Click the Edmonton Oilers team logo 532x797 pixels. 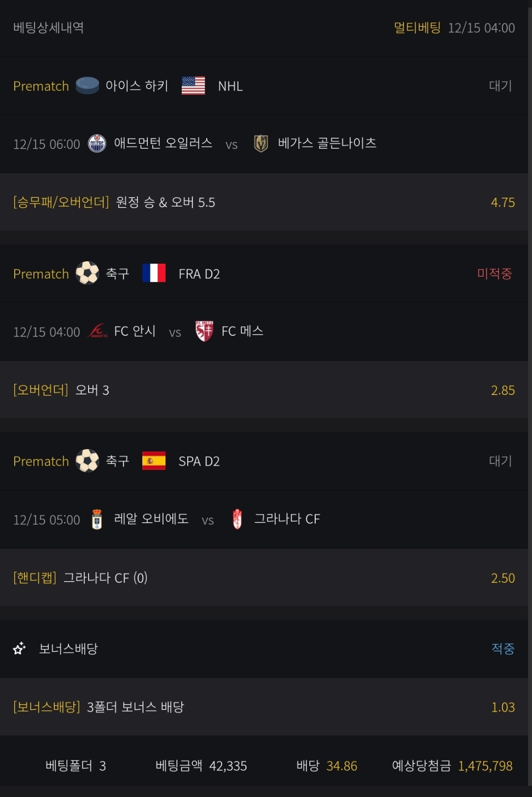[97, 144]
